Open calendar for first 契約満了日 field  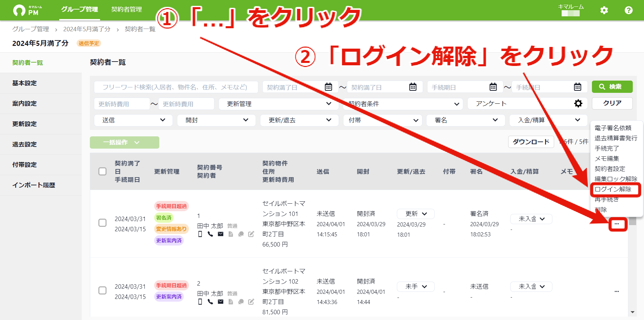click(328, 87)
